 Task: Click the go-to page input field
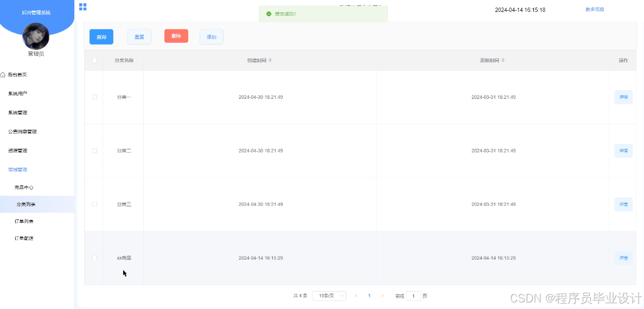(413, 296)
